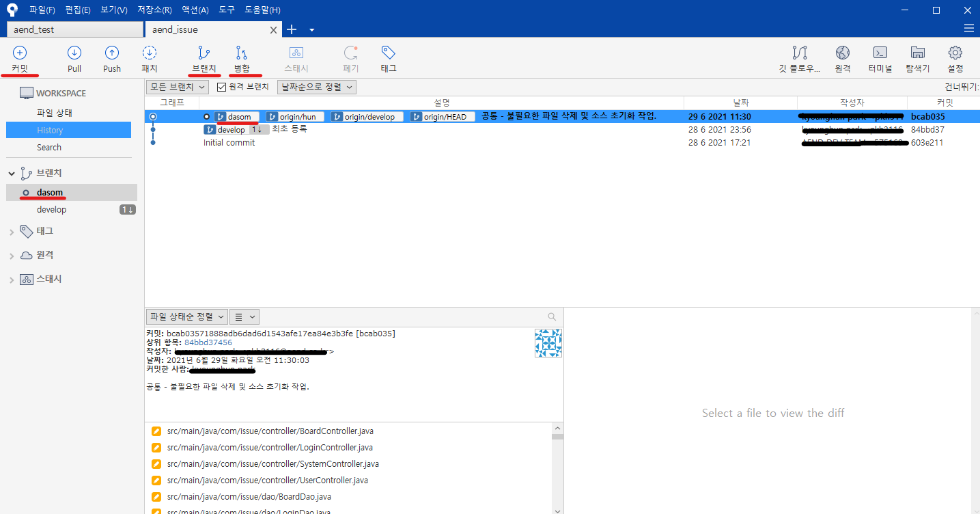Click the SystemController.java modified file icon
The image size is (980, 514).
pos(156,464)
